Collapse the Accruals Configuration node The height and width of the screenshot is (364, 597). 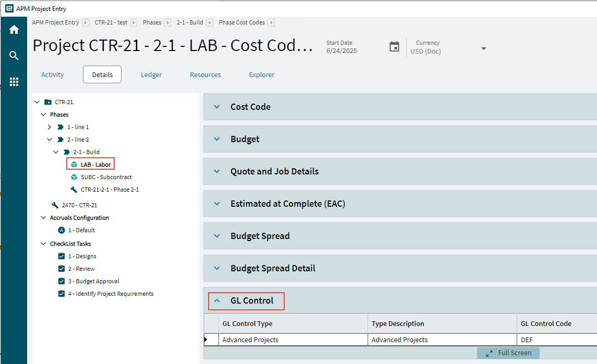43,218
